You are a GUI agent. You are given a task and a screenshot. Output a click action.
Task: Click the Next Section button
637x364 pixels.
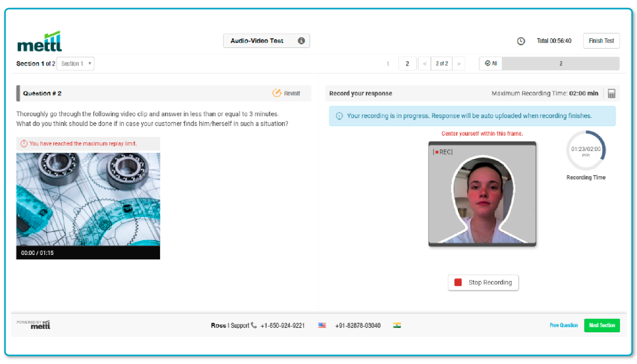coord(602,325)
